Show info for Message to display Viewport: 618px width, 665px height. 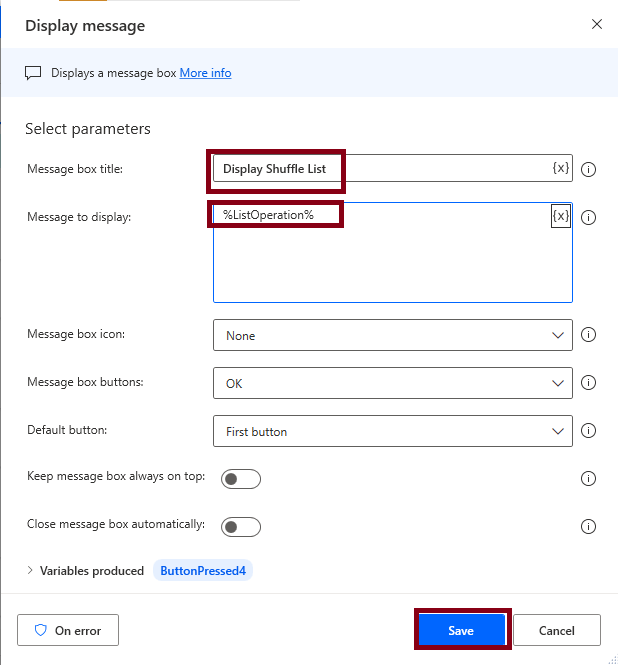(589, 217)
